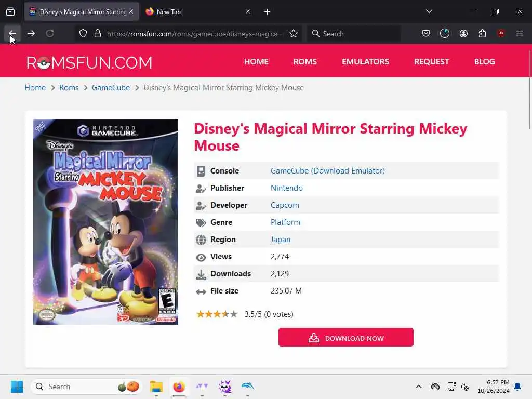Screen dimensions: 532x399
Task: Open Firefox View icon in tab bar
Action: click(x=10, y=11)
